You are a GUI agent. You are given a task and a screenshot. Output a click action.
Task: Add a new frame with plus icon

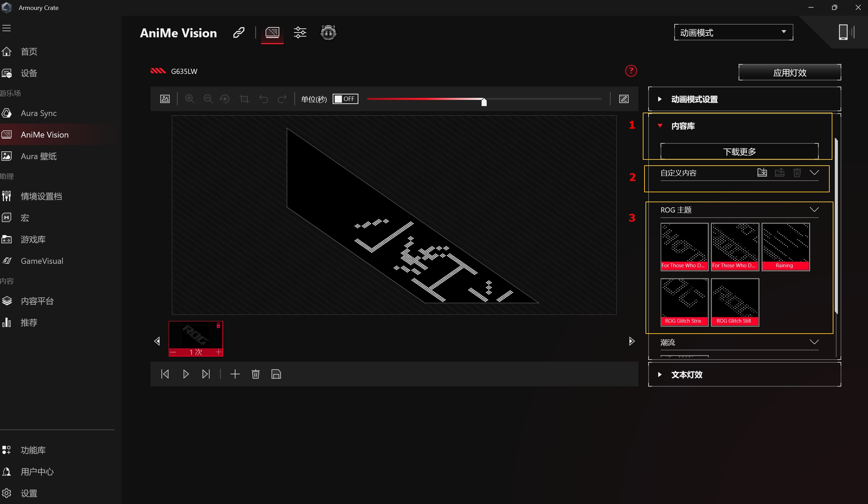(235, 374)
